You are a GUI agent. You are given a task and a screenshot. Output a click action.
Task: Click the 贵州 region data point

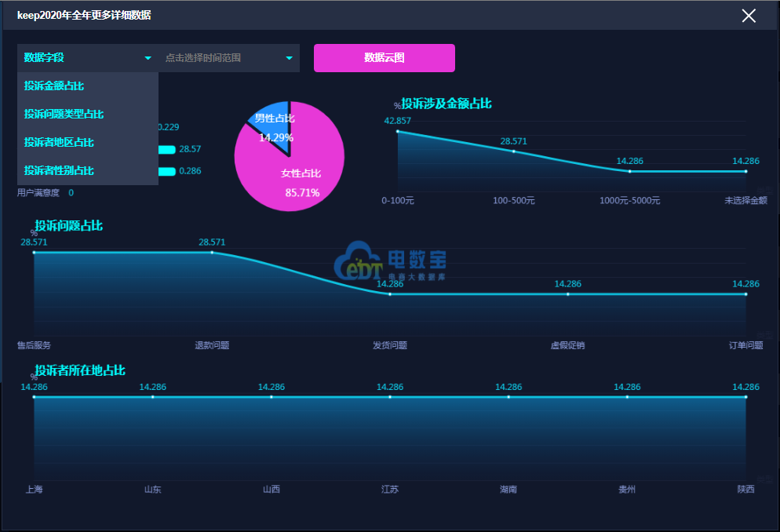pyautogui.click(x=627, y=397)
